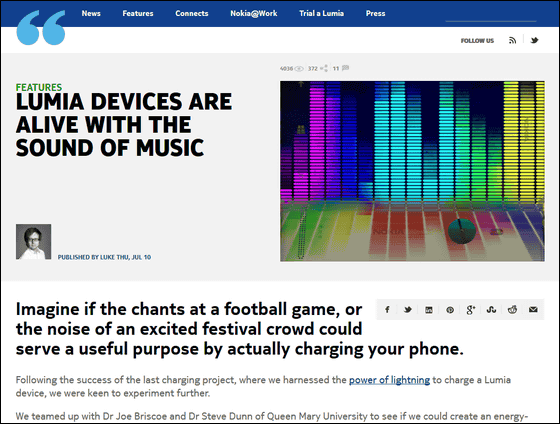560x424 pixels.
Task: Open the Connects menu item
Action: (x=192, y=14)
